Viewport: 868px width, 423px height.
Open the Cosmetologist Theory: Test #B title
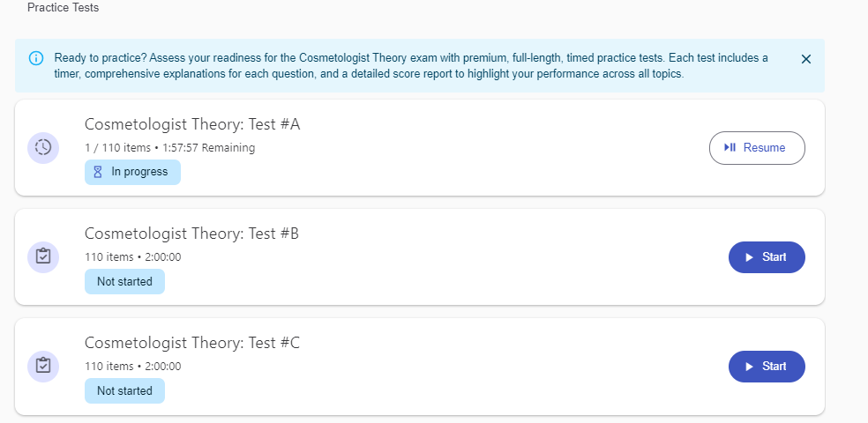coord(191,234)
